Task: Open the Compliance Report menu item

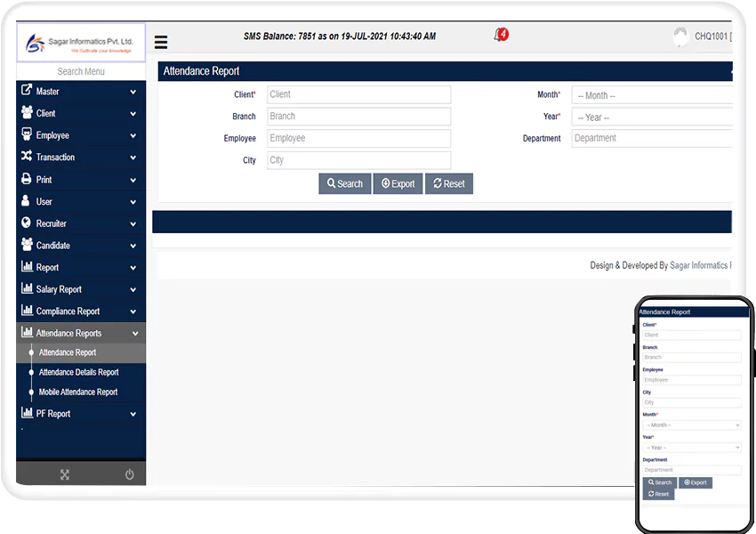Action: 81,311
